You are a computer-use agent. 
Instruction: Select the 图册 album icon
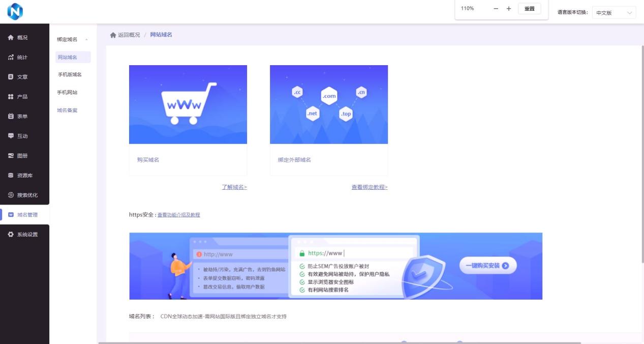[x=11, y=156]
